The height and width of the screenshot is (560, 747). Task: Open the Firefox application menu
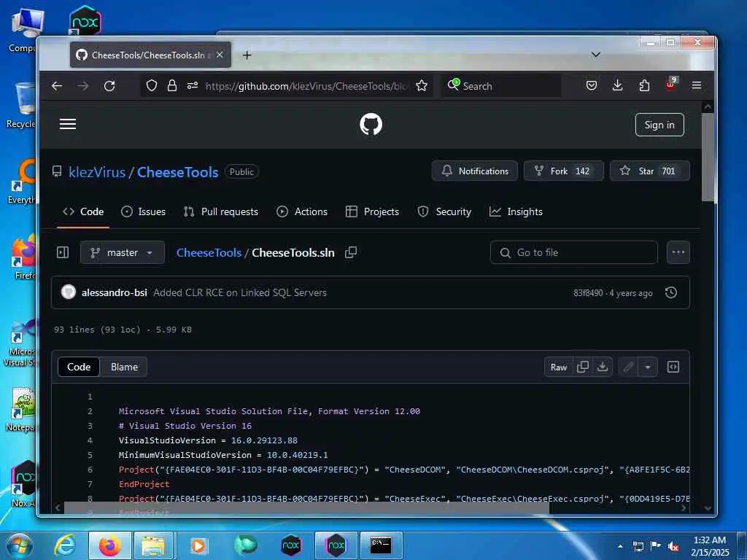pyautogui.click(x=697, y=86)
